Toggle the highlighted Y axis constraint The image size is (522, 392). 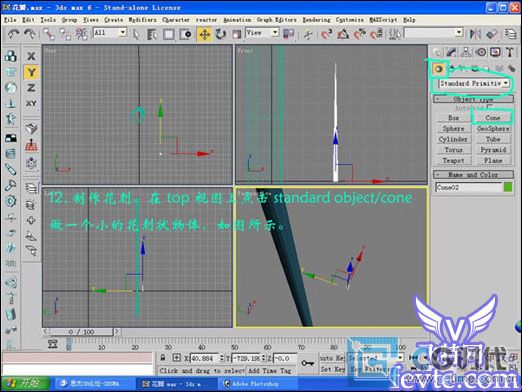pyautogui.click(x=31, y=72)
